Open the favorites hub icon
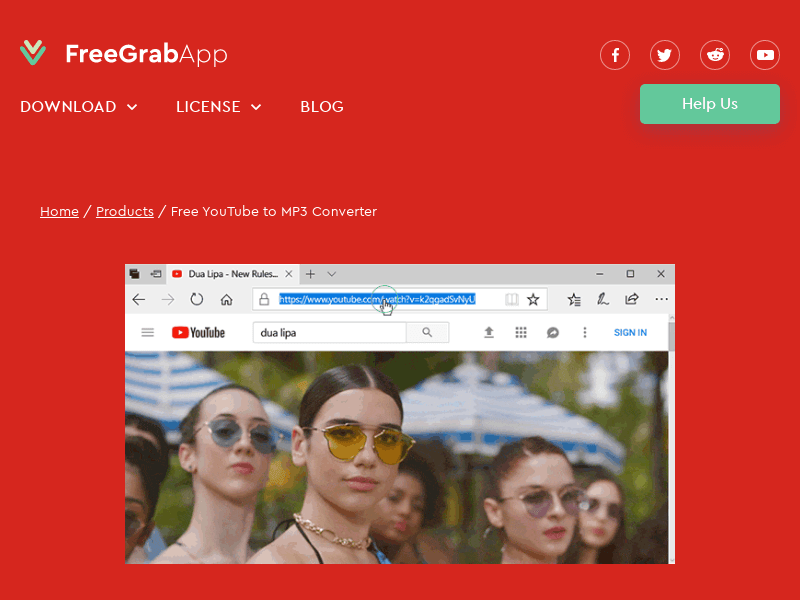Image resolution: width=800 pixels, height=600 pixels. pyautogui.click(x=574, y=299)
